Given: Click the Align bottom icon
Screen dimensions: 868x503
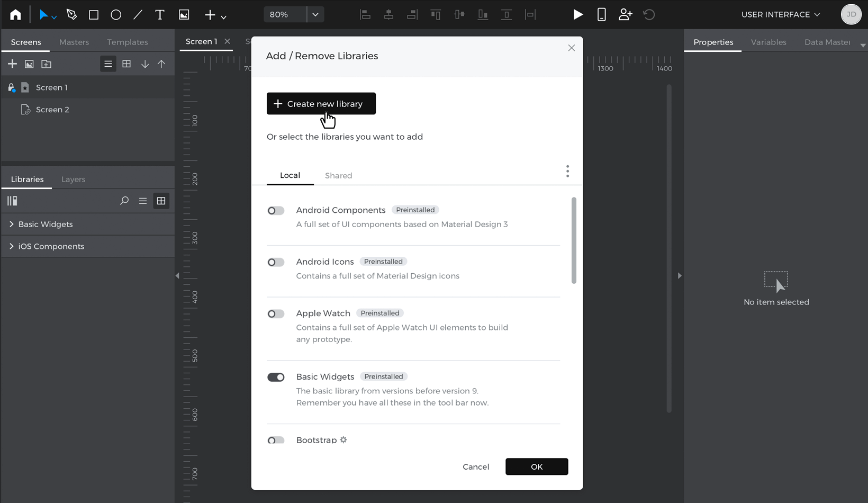Looking at the screenshot, I should [x=483, y=15].
